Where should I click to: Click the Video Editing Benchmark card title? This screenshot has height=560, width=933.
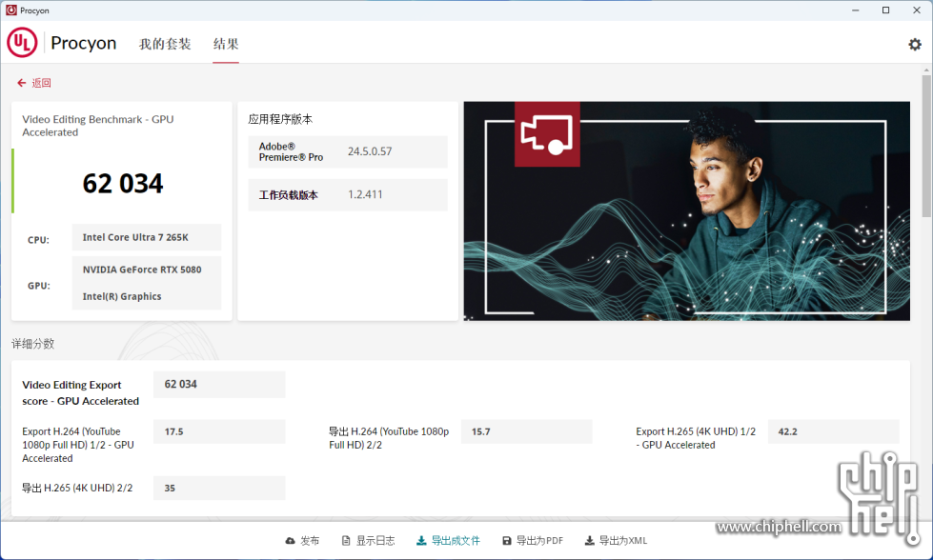97,126
